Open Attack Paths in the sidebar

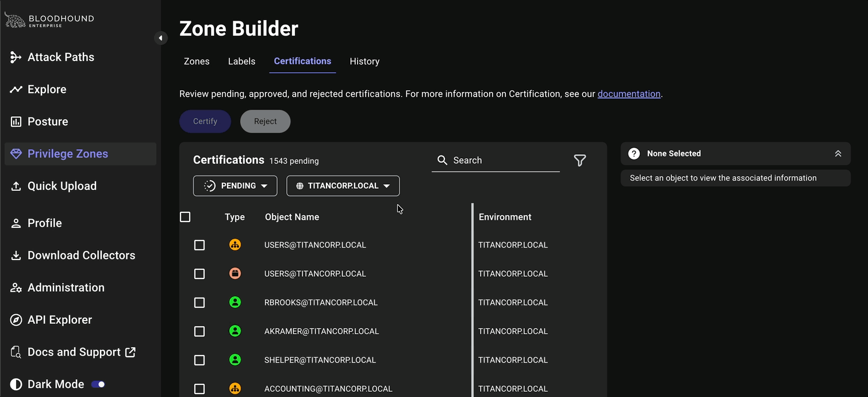[x=61, y=57]
